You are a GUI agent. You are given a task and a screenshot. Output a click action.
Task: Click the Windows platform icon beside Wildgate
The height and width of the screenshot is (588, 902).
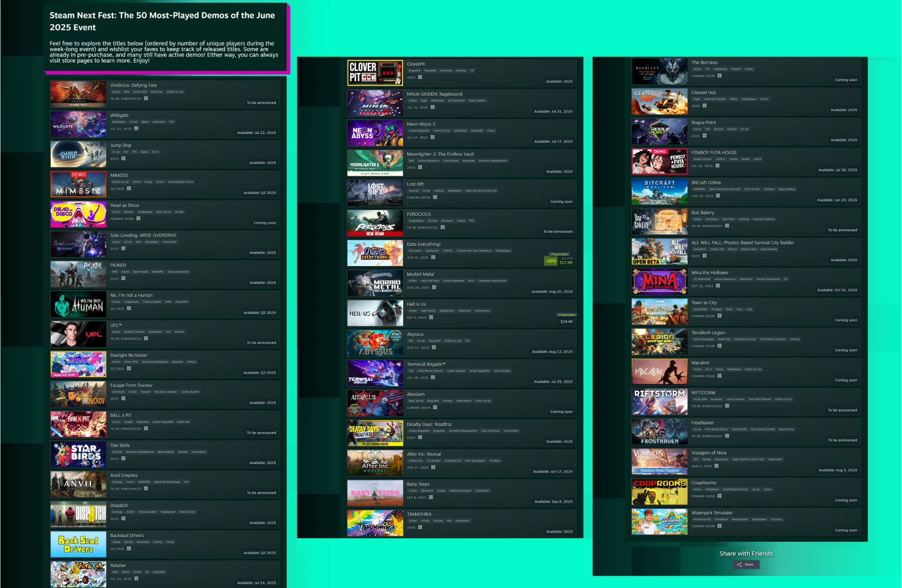coord(136,129)
